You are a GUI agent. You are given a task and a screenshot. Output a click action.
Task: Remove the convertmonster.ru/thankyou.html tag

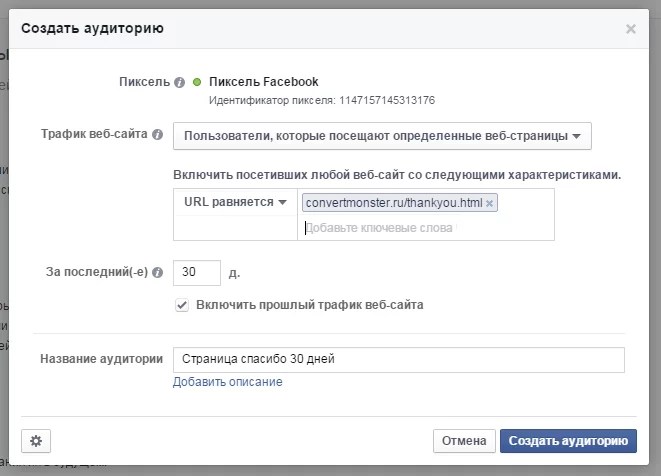pyautogui.click(x=489, y=203)
